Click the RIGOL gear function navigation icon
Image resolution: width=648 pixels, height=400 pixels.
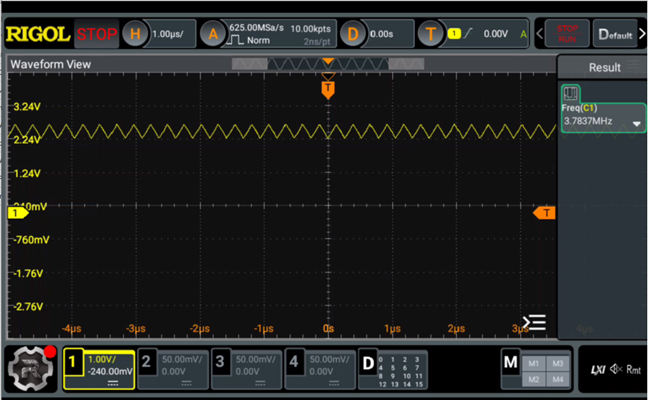[31, 369]
